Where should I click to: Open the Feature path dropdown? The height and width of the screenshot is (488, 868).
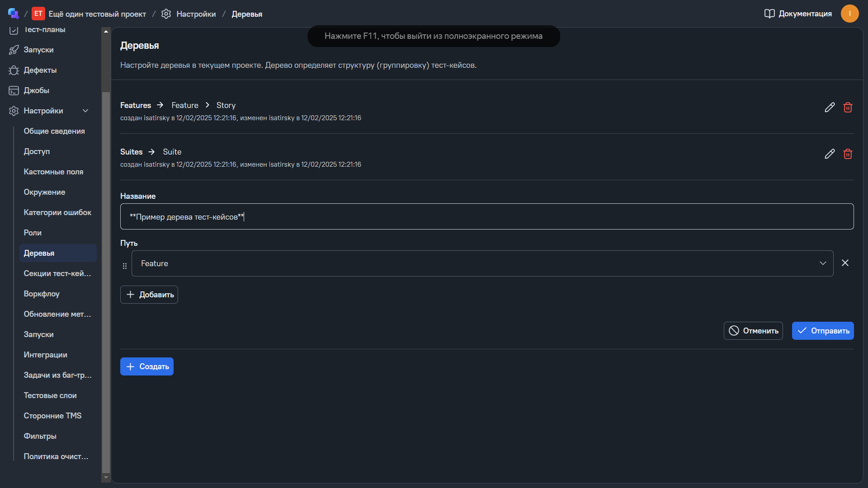(482, 263)
